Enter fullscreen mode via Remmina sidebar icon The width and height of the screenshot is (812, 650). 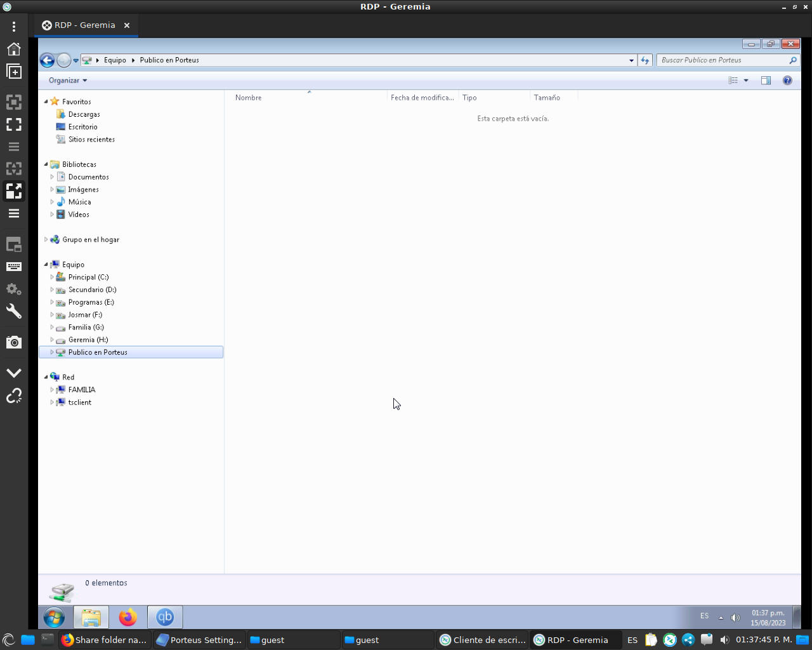(x=14, y=124)
